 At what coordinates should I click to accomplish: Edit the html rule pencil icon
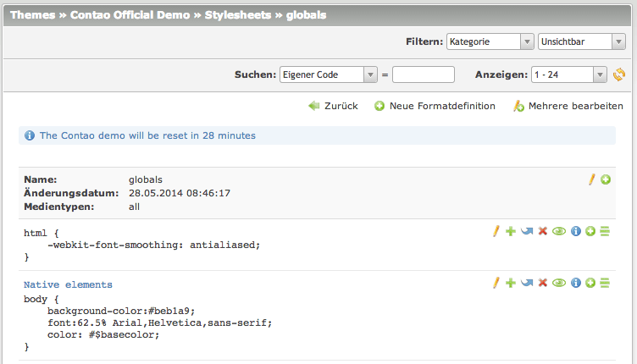[496, 231]
